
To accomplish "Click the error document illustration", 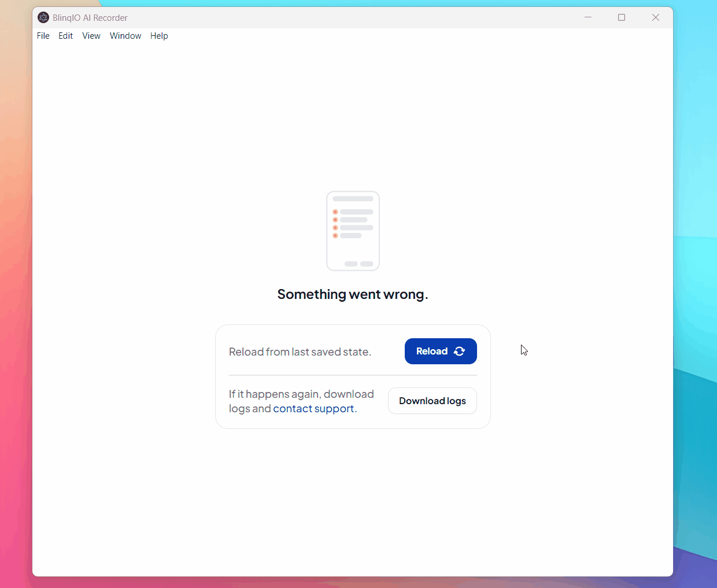I will (353, 231).
